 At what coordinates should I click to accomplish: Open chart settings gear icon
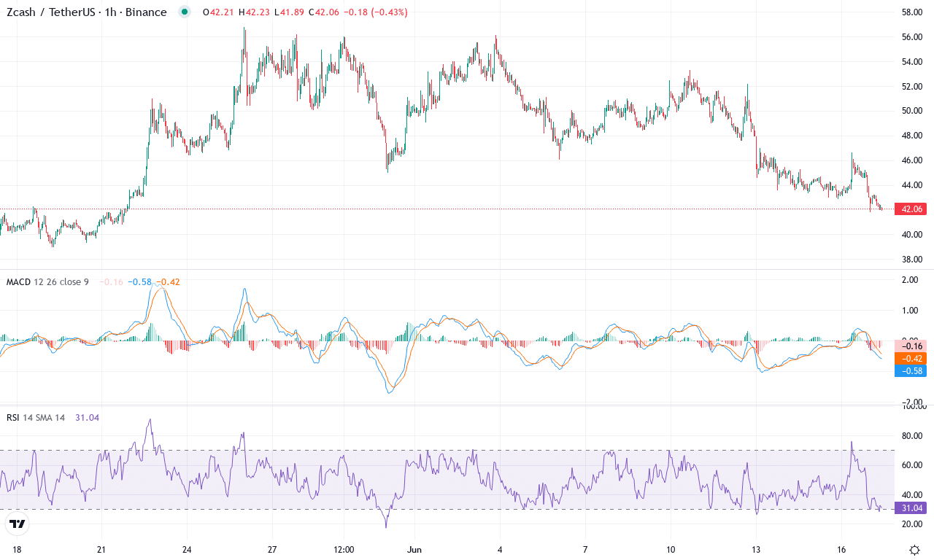[914, 549]
